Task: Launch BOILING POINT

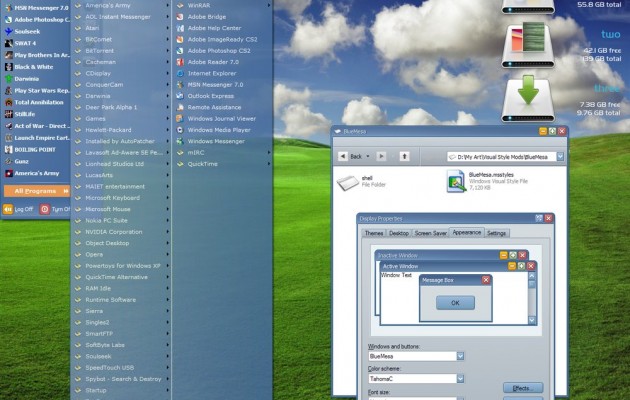Action: [x=36, y=149]
